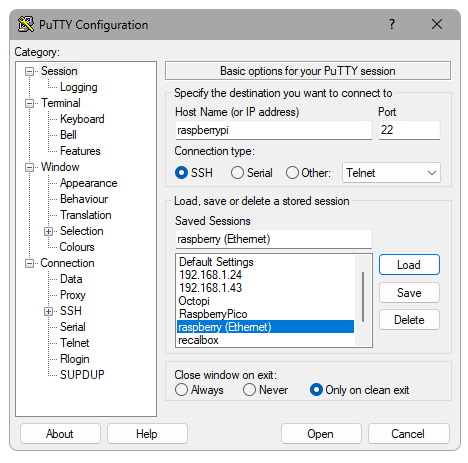
Task: Select the Serial connection type radio button
Action: coord(237,173)
